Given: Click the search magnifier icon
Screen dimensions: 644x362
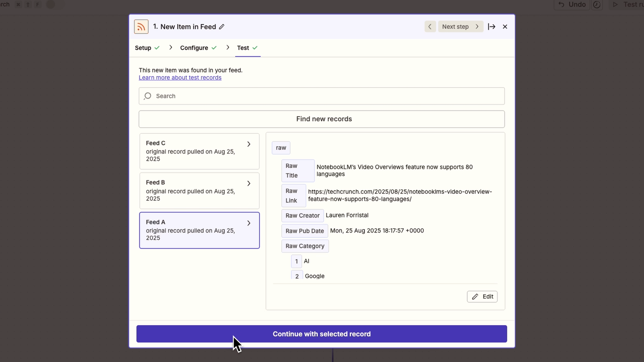Looking at the screenshot, I should click(148, 96).
